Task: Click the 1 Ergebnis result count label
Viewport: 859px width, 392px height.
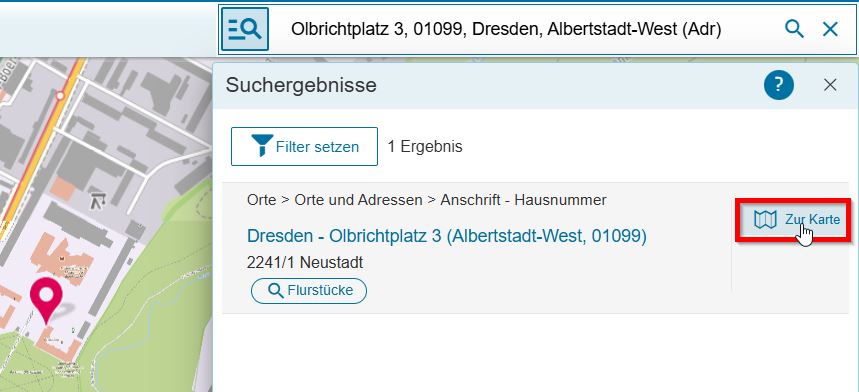Action: point(425,147)
